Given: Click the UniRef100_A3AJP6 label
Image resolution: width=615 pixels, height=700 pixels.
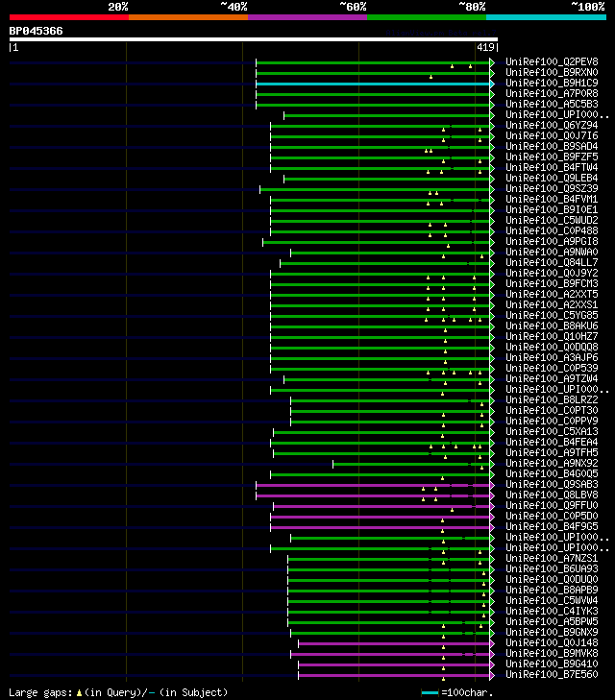Looking at the screenshot, I should point(552,357).
